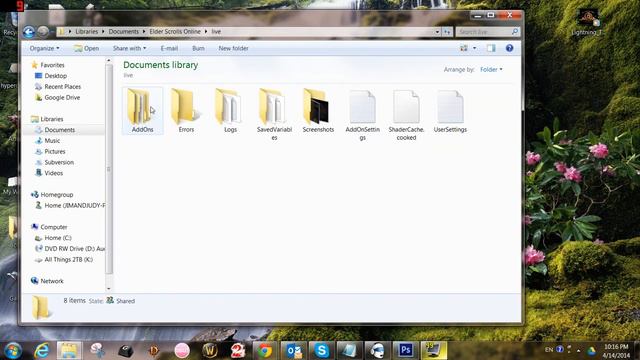Click the refresh button beside address bar
The width and height of the screenshot is (640, 360).
pos(447,31)
